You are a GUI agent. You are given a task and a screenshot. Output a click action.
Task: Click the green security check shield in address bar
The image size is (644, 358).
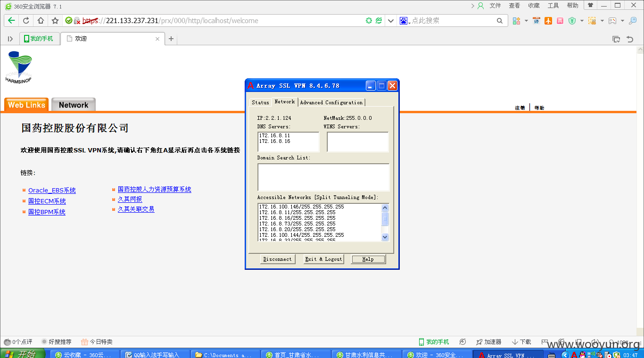point(69,21)
